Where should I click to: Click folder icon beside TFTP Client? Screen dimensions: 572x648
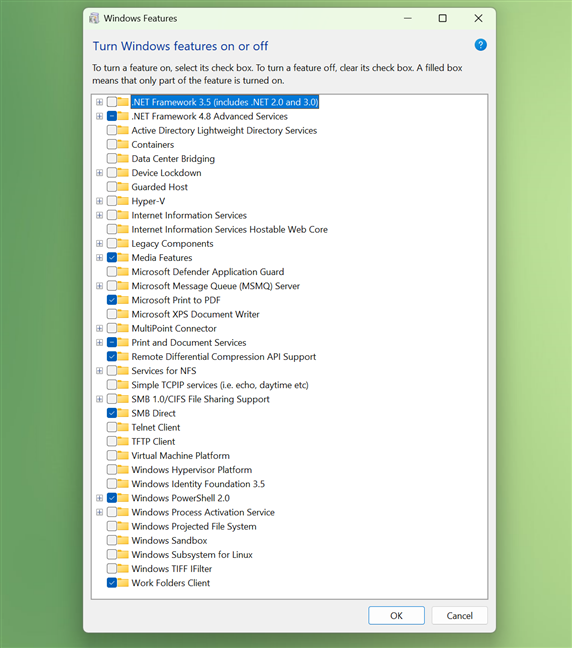click(x=123, y=441)
